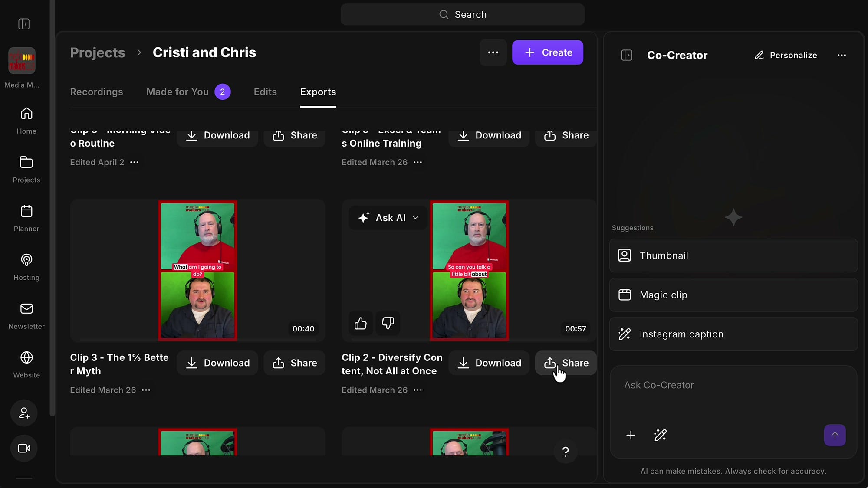Click the sidebar vertical scrollbar
Screen dimensions: 868x488
pyautogui.click(x=53, y=208)
